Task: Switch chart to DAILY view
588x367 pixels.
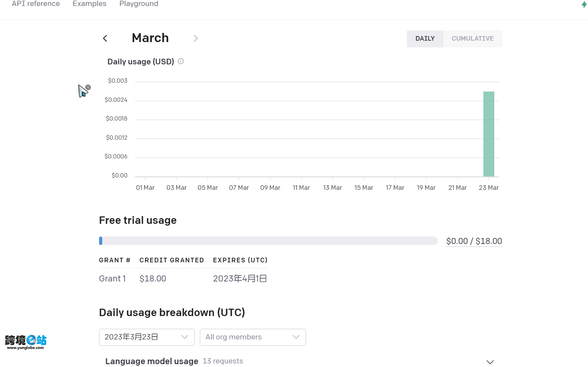Action: coord(425,39)
